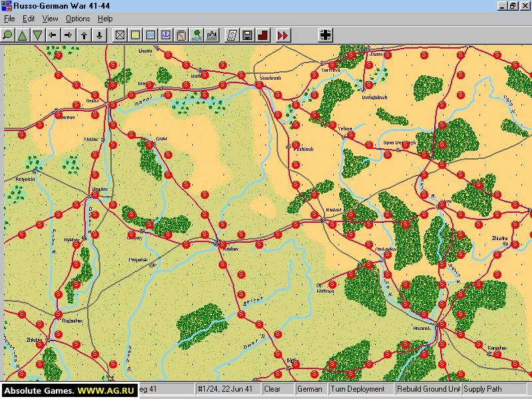Click the Roslavl city rail junction
Image resolution: width=532 pixels, height=399 pixels.
[x=323, y=220]
